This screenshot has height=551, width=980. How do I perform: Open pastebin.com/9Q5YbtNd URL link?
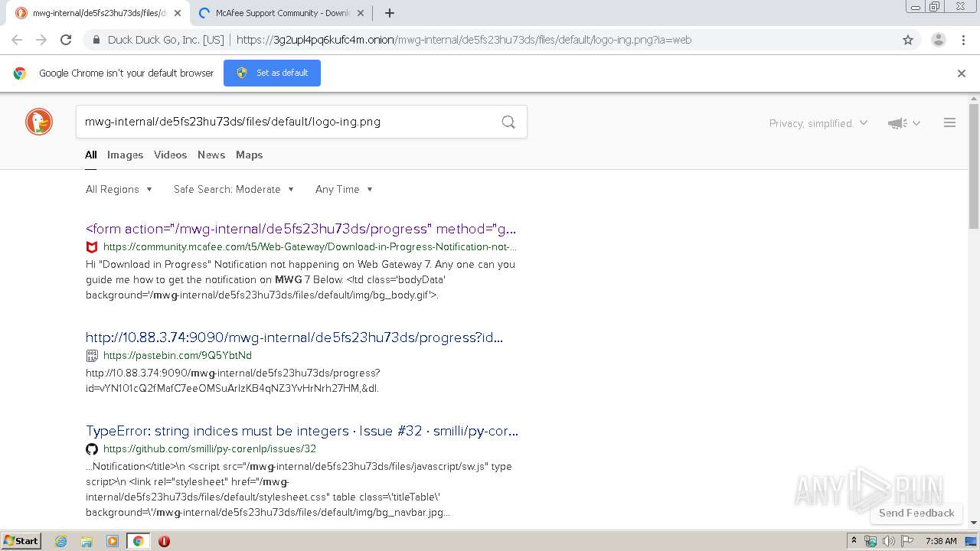point(178,356)
